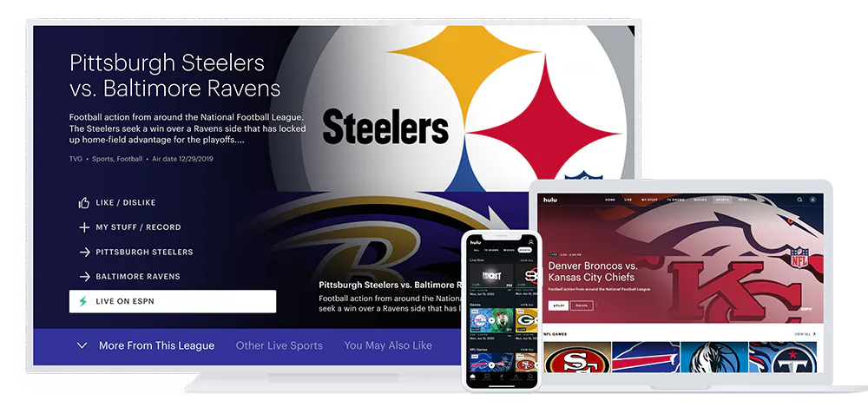The height and width of the screenshot is (407, 868).
Task: Select the ALL tab on the phone
Action: 477,250
